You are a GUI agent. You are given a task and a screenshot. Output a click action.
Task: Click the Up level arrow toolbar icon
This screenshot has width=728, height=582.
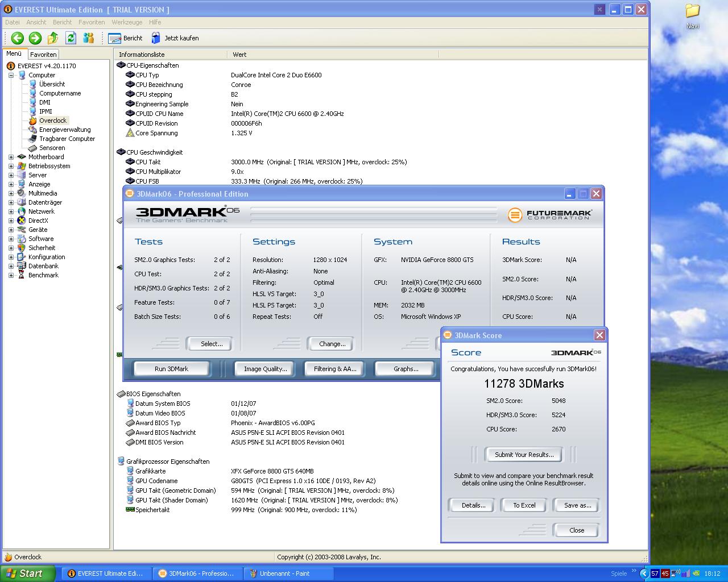click(x=53, y=38)
